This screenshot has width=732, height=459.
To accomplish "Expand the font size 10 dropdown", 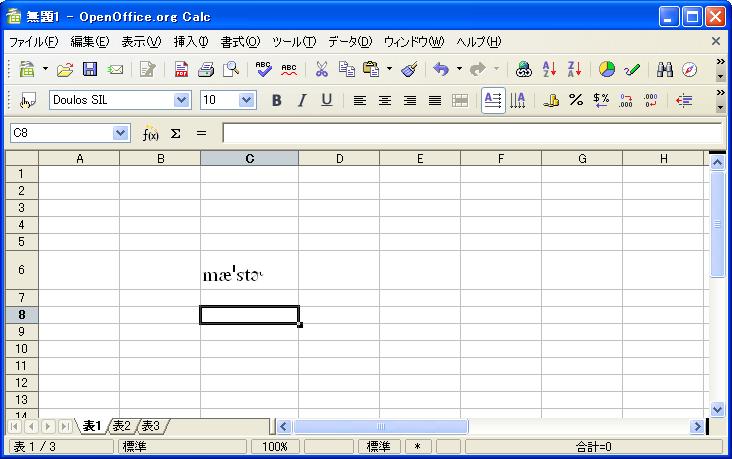I will (x=246, y=100).
